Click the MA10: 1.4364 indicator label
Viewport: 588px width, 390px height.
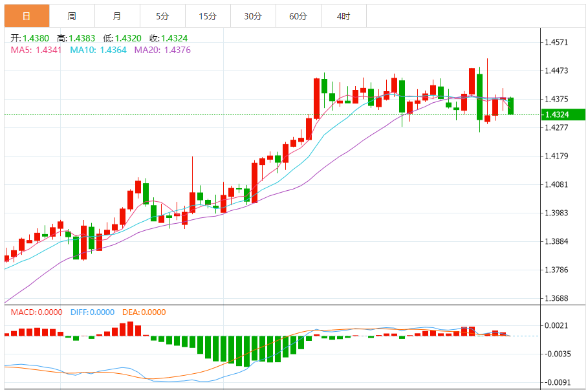[x=98, y=50]
